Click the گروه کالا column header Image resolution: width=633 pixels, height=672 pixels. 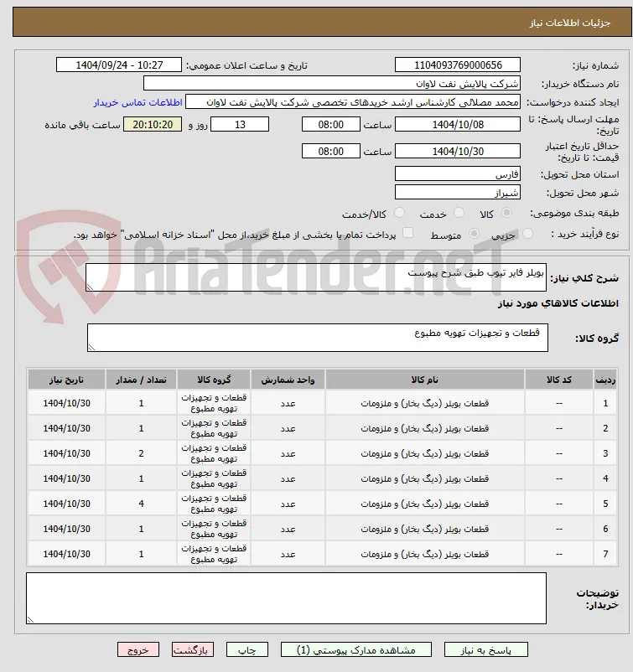point(214,380)
